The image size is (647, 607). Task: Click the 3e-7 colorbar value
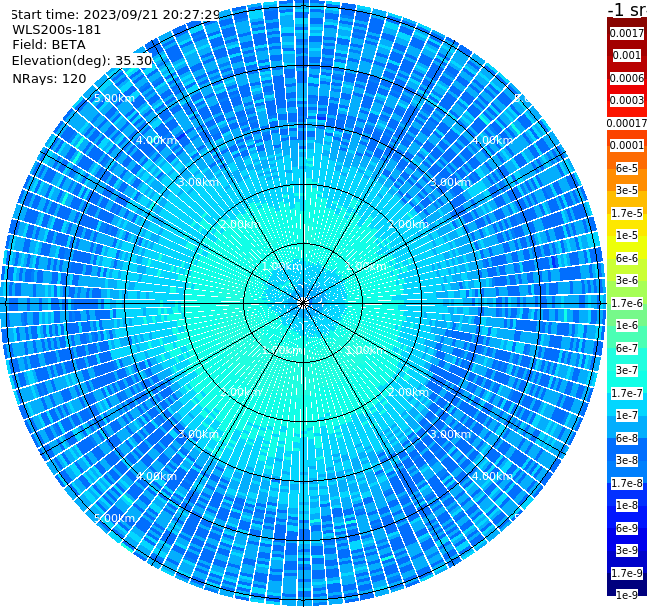pos(627,370)
